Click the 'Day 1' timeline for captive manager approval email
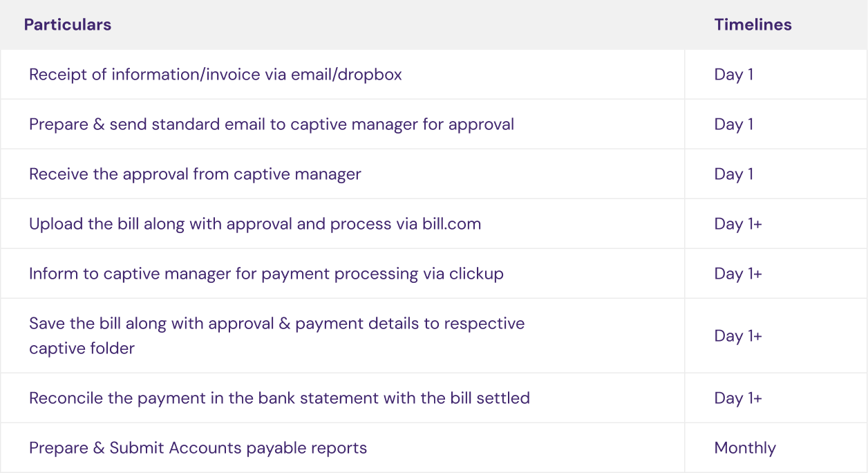868x473 pixels. tap(733, 124)
